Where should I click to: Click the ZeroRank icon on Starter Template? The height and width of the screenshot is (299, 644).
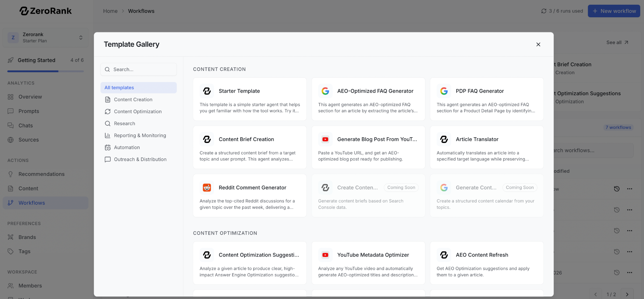point(207,91)
